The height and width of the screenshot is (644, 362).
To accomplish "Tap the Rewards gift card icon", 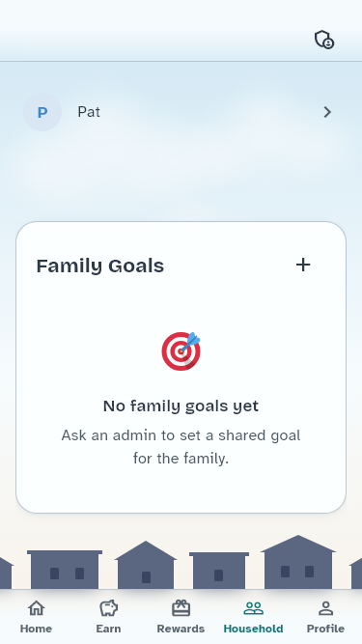I will [181, 608].
